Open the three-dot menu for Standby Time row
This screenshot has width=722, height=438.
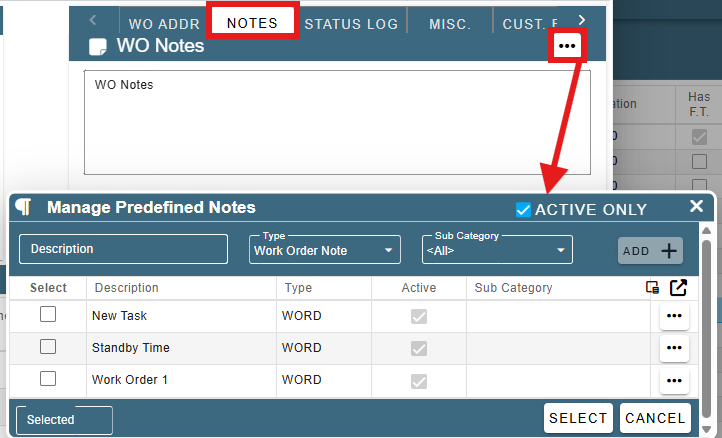point(674,348)
